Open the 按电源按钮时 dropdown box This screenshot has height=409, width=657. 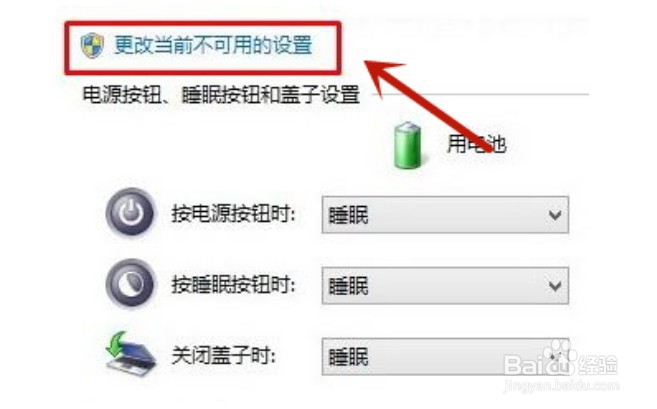445,215
